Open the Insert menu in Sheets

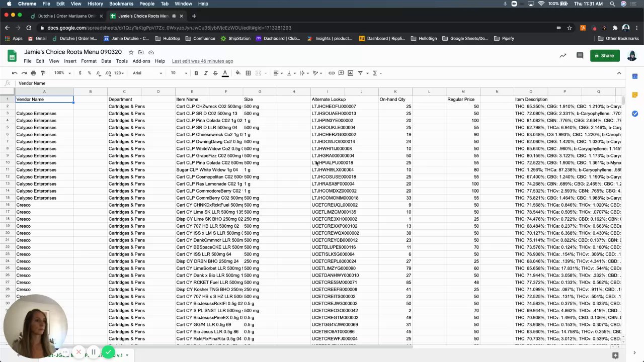pyautogui.click(x=70, y=61)
